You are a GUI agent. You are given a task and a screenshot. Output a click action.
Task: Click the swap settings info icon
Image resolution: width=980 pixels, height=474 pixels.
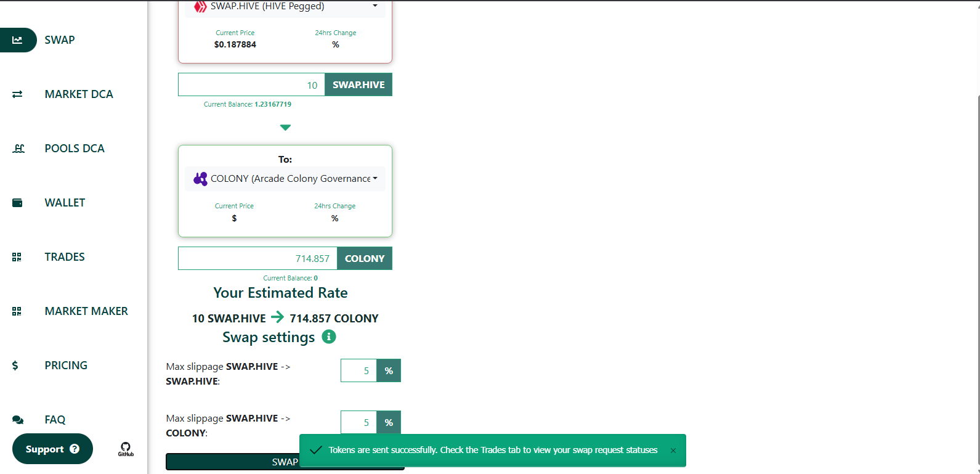[x=330, y=337]
